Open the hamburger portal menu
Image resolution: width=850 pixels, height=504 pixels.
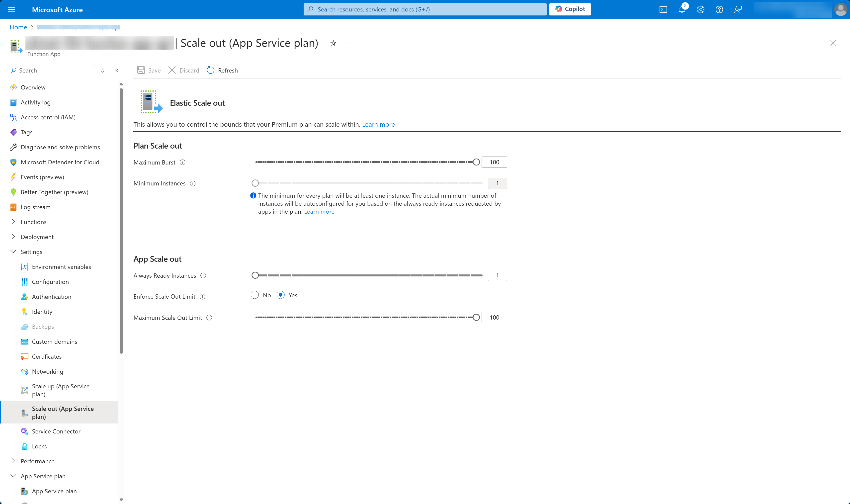point(11,9)
